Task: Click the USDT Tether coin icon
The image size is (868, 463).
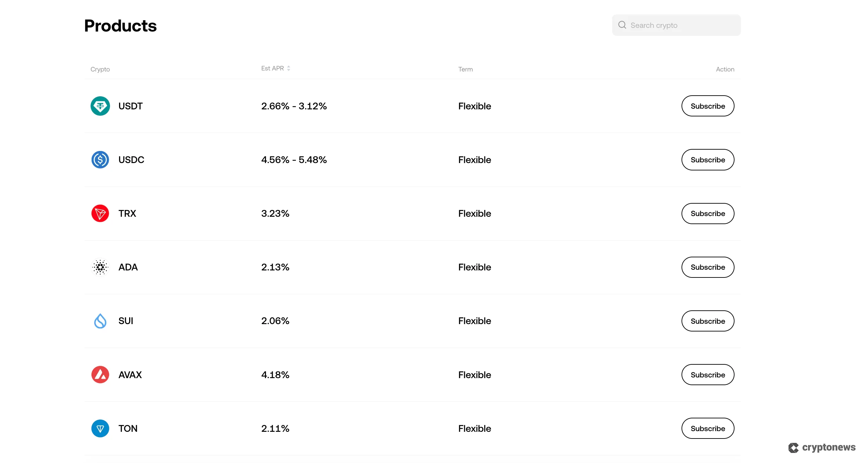Action: [x=100, y=106]
